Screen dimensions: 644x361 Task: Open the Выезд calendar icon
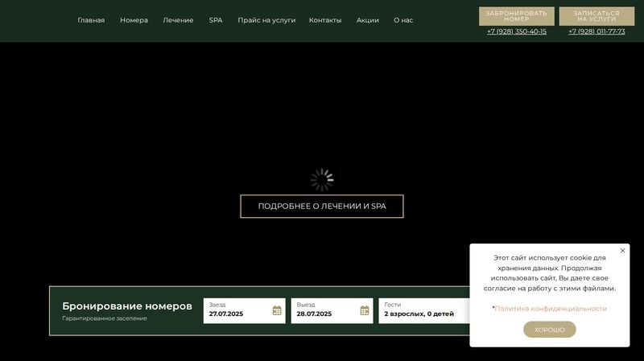[x=365, y=310]
